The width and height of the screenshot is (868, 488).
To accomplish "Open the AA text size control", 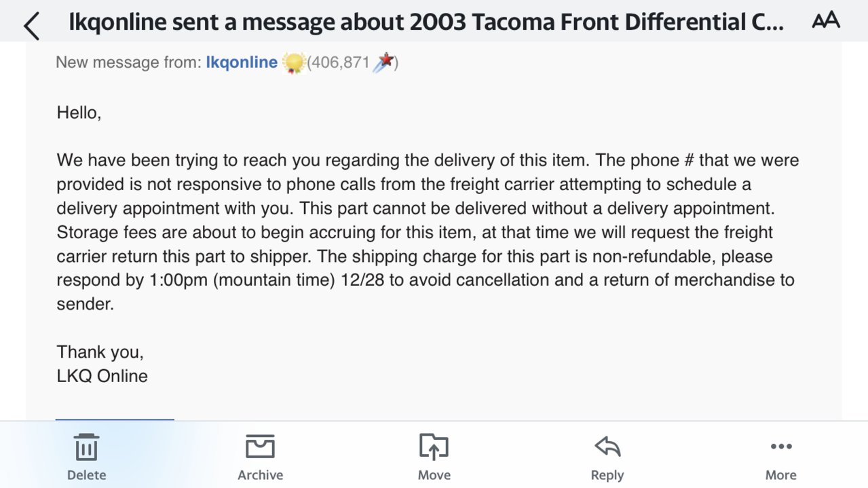I will click(x=826, y=21).
